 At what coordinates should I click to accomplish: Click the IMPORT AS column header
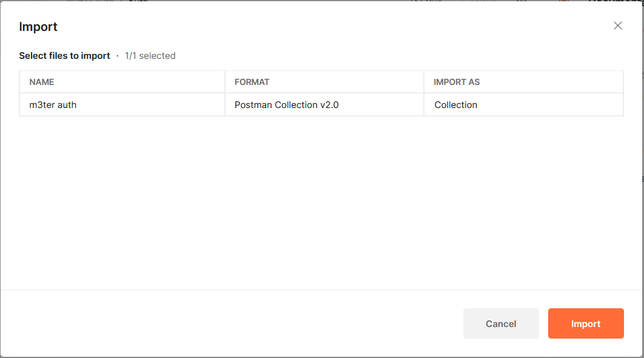coord(456,82)
